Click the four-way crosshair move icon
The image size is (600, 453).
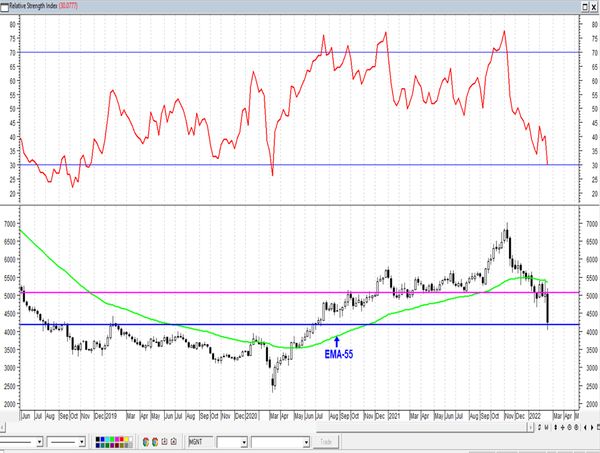tap(562, 427)
